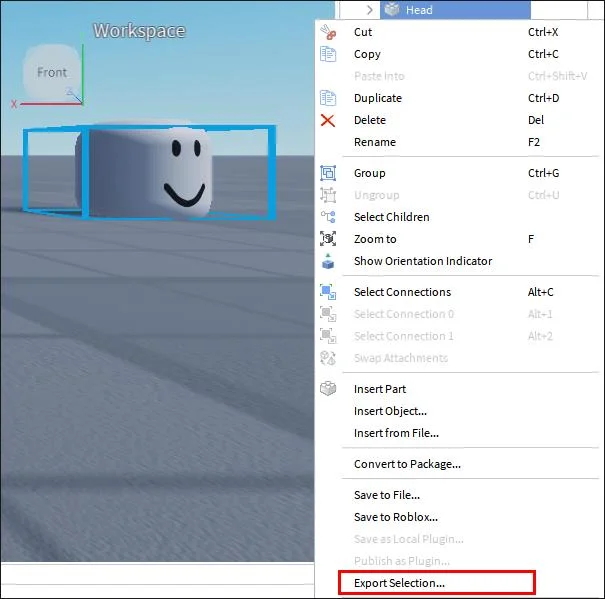This screenshot has width=605, height=599.
Task: Click the Head part icon in Explorer
Action: [x=392, y=9]
